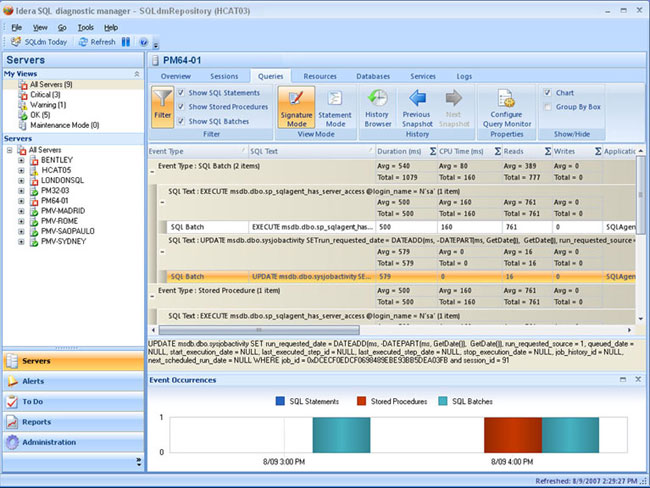
Task: Click the grid vertical scrollbar down arrow
Action: [641, 318]
